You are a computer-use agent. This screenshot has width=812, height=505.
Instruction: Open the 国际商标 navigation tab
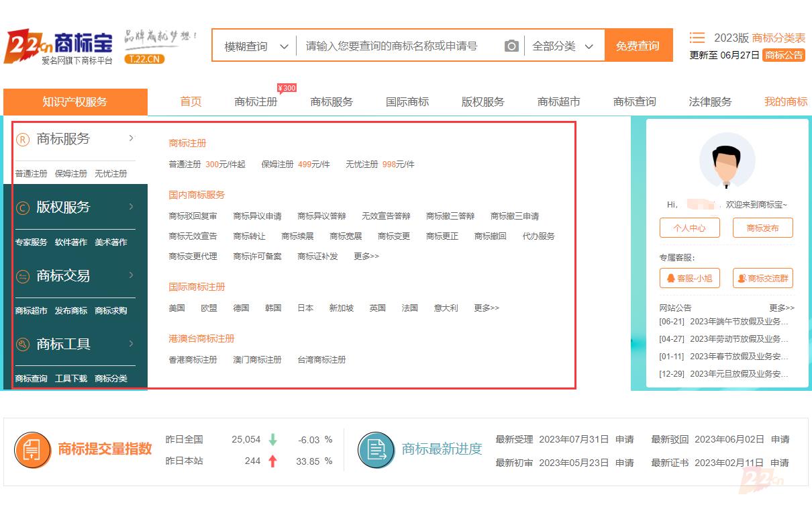point(407,102)
